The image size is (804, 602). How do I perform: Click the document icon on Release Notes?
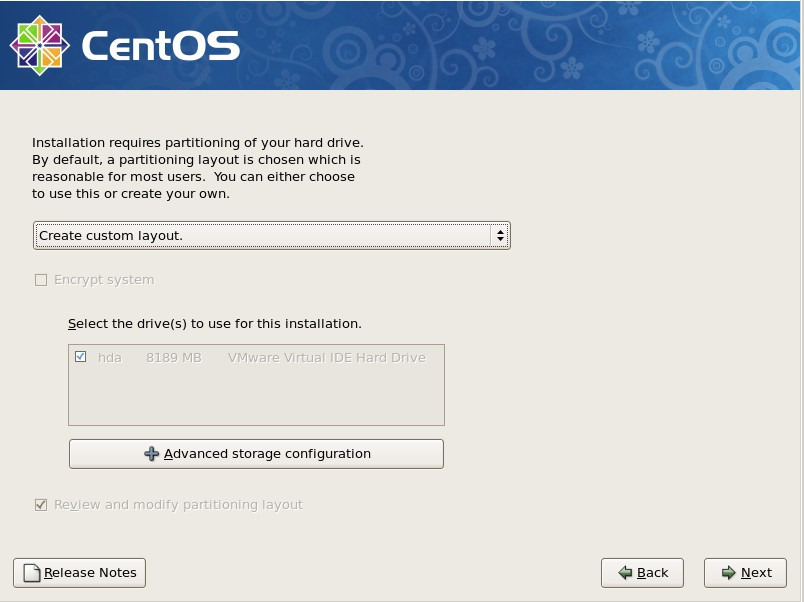[x=32, y=573]
